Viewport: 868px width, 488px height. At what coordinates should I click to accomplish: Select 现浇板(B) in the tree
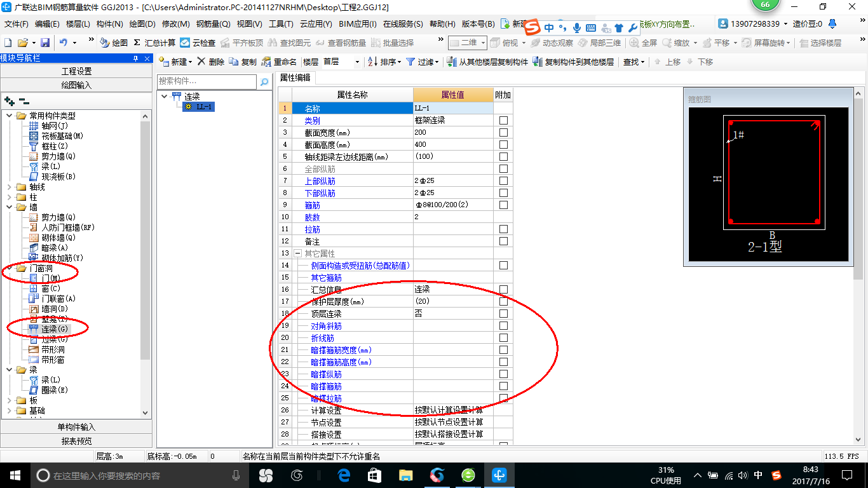58,177
